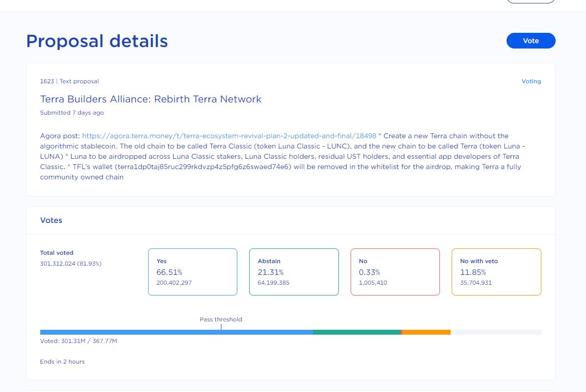The width and height of the screenshot is (586, 392).
Task: Click the Total voted label
Action: pyautogui.click(x=57, y=253)
